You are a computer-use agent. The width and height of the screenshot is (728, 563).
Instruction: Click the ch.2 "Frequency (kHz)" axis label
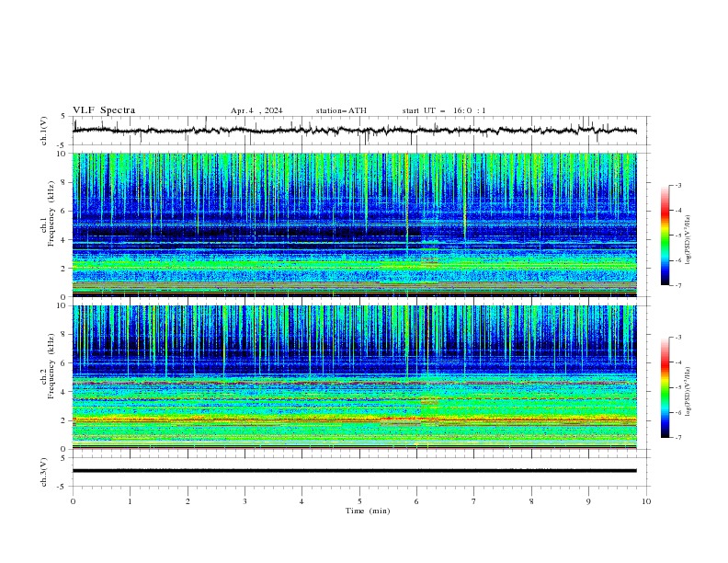tap(51, 366)
